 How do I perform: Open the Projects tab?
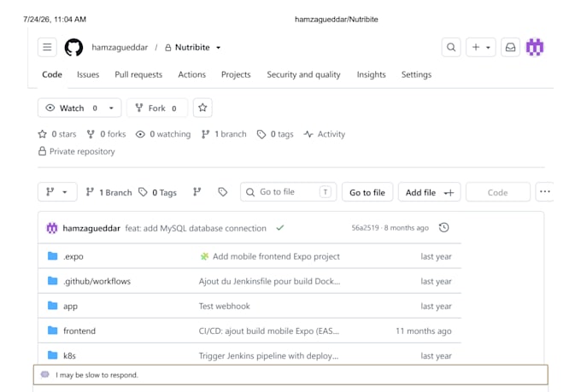pos(236,74)
